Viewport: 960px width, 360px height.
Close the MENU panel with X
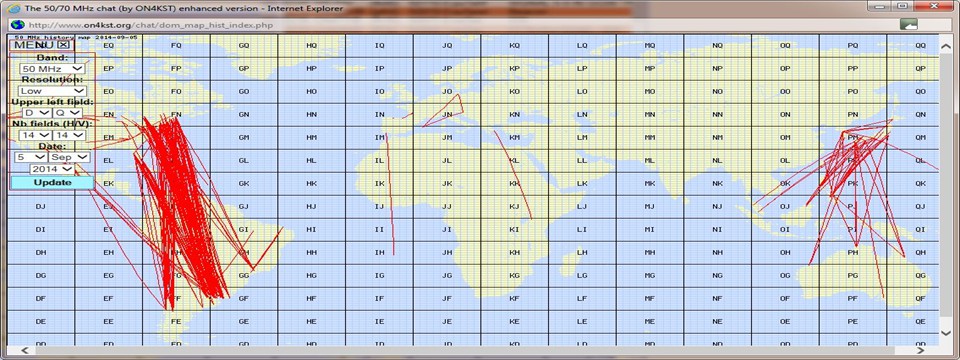64,45
